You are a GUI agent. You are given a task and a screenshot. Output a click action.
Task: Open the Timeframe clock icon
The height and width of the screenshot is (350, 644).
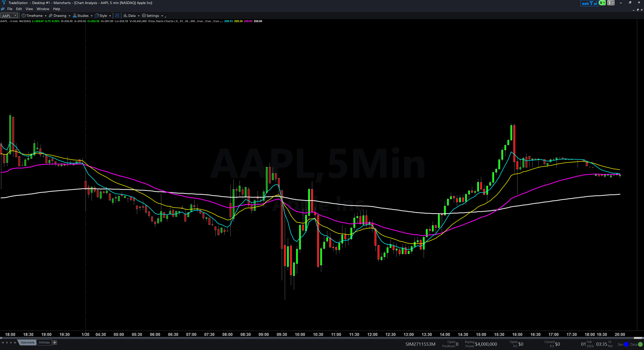[x=23, y=15]
